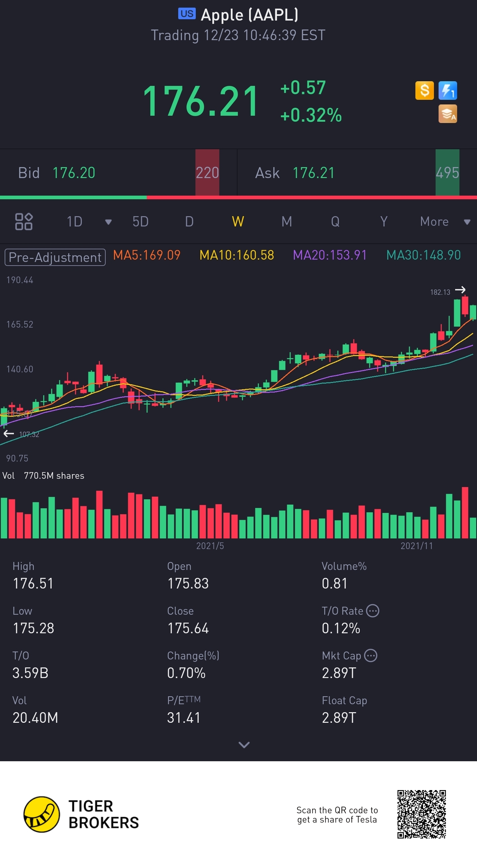Tap the trading time status line
This screenshot has width=477, height=868.
pos(238,35)
